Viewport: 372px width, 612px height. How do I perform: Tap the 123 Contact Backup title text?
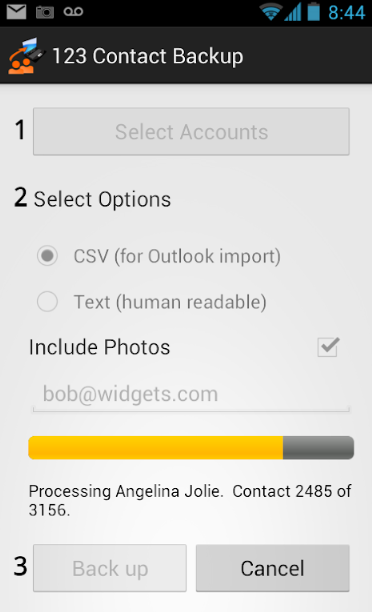pyautogui.click(x=148, y=56)
